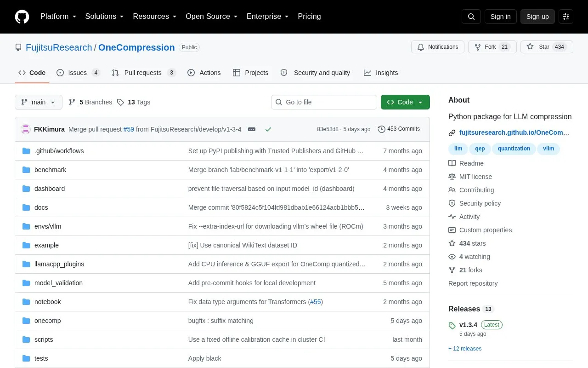Open the commit details ellipsis icon
The height and width of the screenshot is (368, 588).
(252, 129)
